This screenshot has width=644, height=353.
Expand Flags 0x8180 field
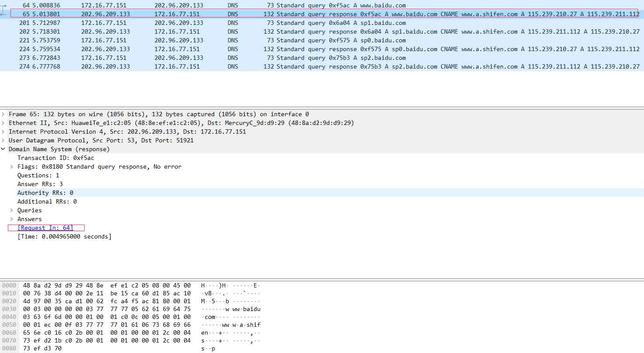(12, 166)
